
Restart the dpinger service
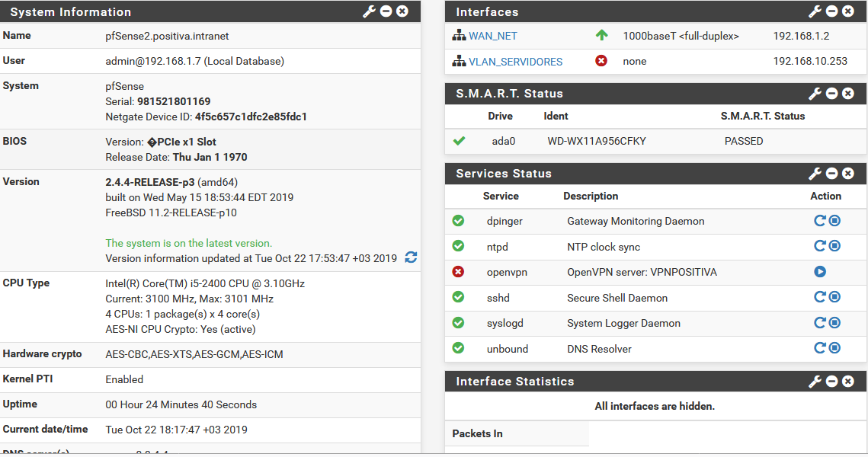click(x=820, y=221)
